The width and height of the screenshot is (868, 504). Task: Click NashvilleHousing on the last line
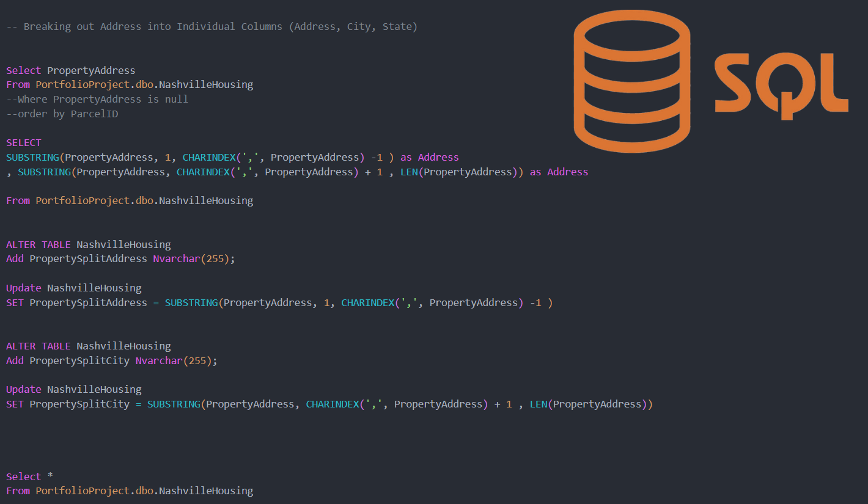206,491
